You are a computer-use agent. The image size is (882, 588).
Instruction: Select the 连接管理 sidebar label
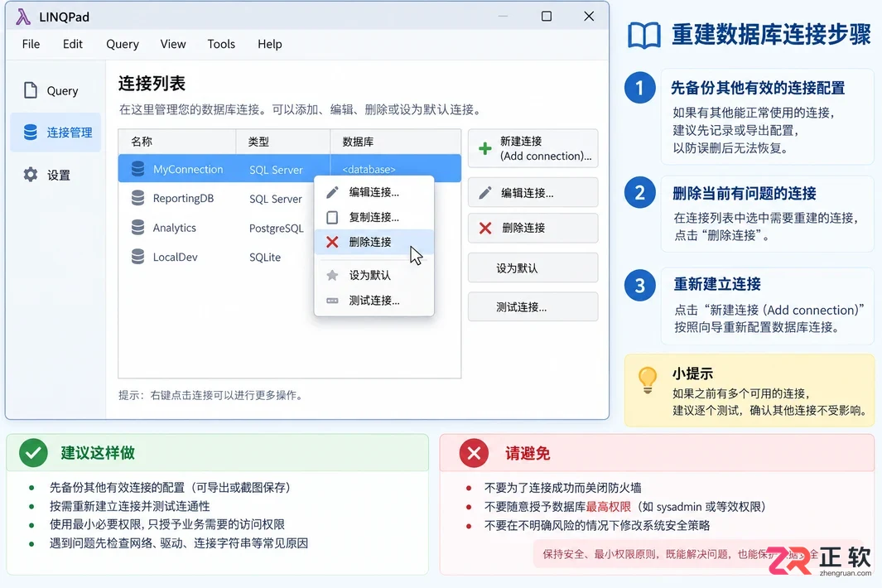pos(70,133)
